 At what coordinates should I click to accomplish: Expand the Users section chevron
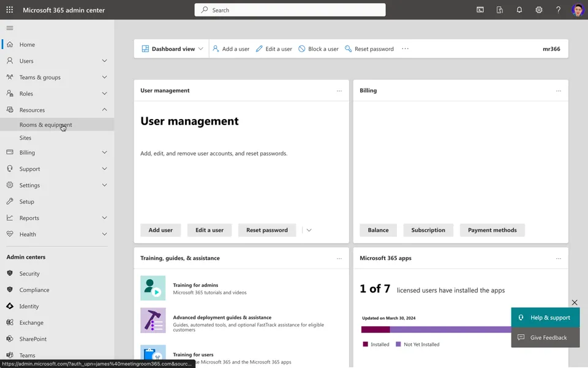pos(104,61)
